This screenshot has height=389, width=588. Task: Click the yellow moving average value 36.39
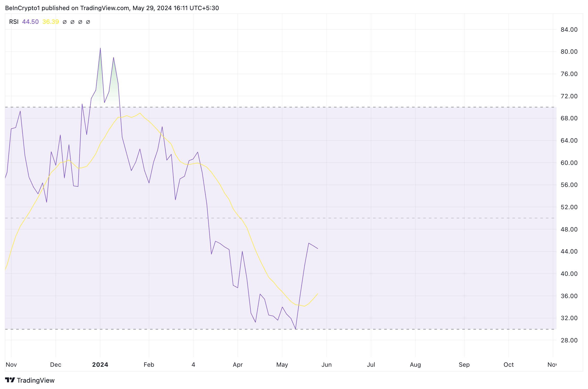click(51, 22)
